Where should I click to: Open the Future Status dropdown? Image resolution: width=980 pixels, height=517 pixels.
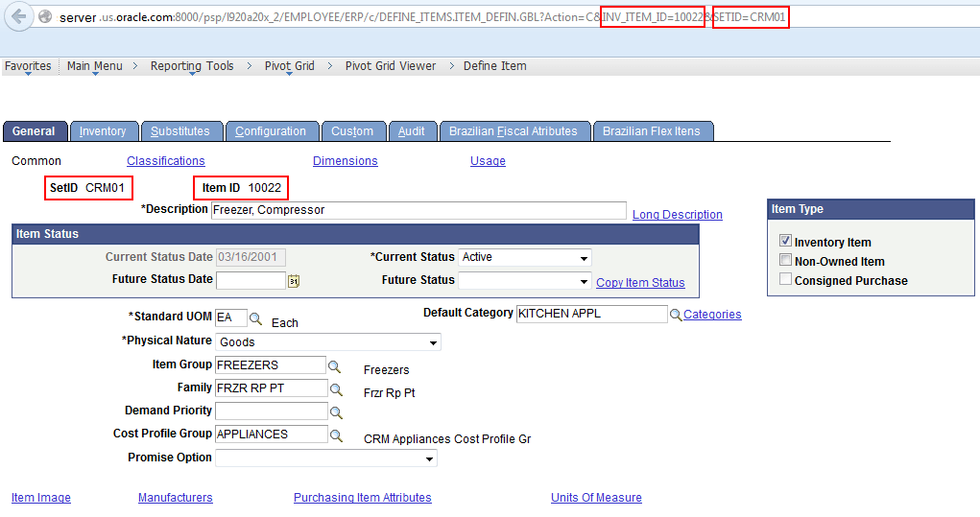(x=524, y=280)
